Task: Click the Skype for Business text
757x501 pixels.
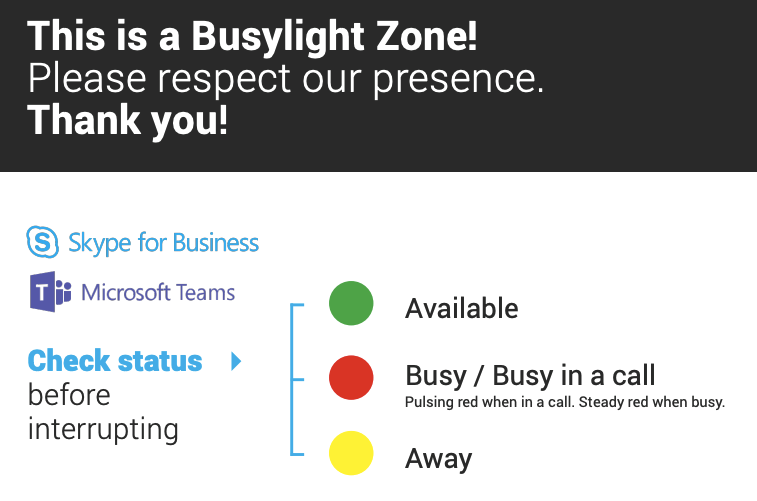Action: coord(164,242)
